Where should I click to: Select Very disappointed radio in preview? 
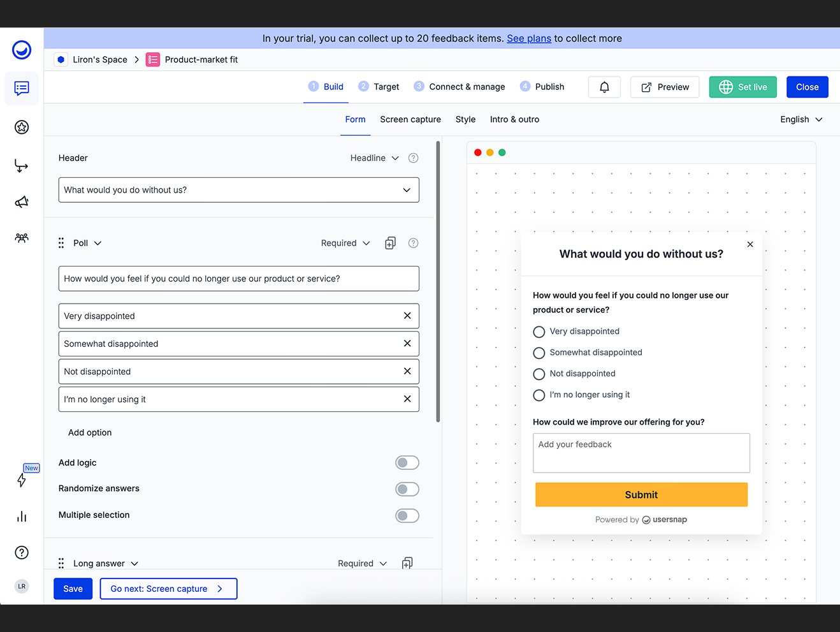(539, 332)
